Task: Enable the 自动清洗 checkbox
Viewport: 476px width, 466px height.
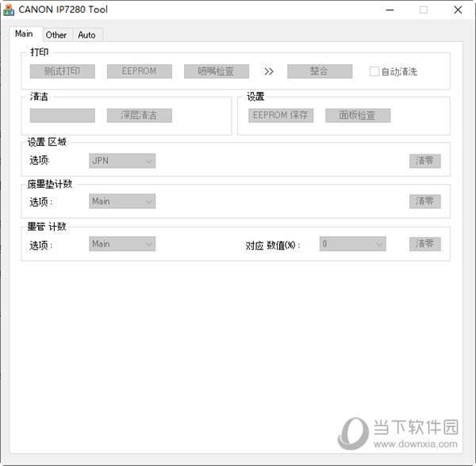Action: click(x=374, y=71)
